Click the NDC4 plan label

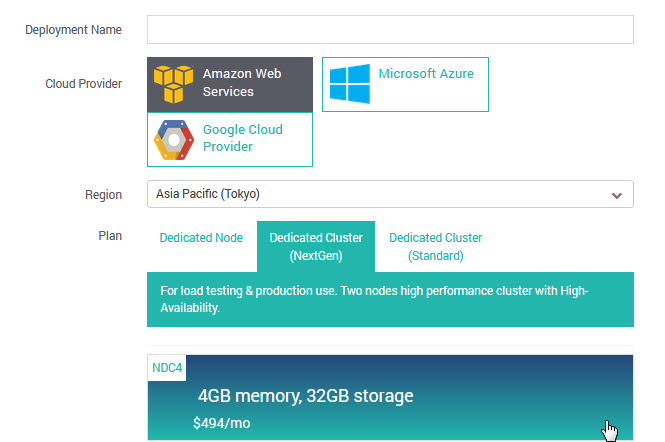[x=167, y=368]
